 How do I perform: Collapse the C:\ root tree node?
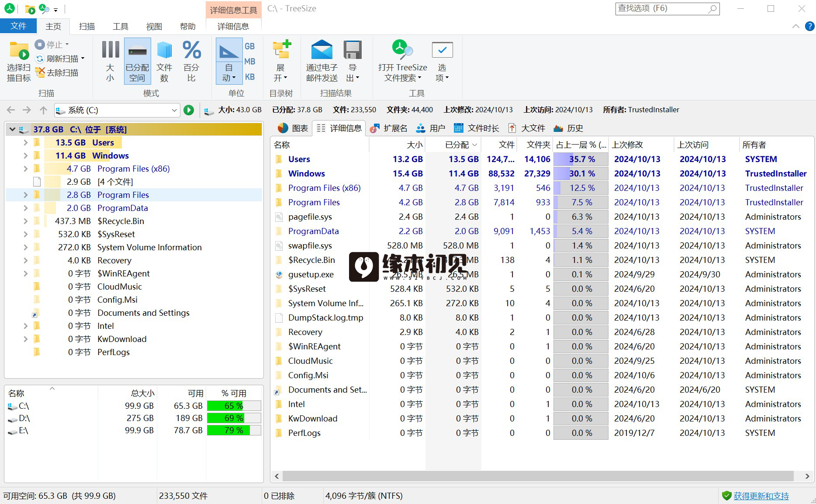[x=12, y=129]
